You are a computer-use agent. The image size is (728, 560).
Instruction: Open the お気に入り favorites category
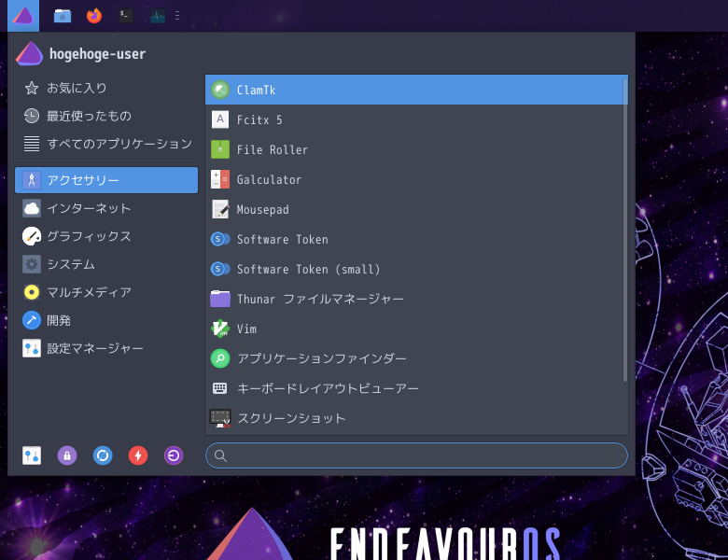click(x=106, y=88)
